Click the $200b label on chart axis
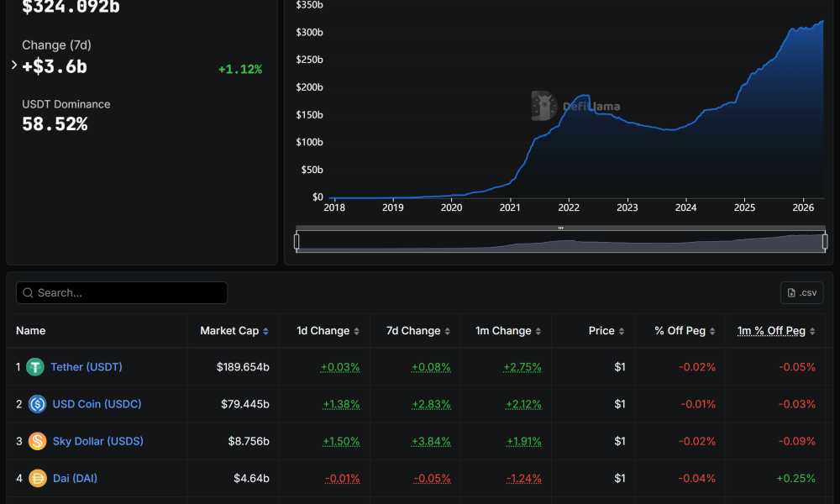The height and width of the screenshot is (504, 840). (310, 87)
